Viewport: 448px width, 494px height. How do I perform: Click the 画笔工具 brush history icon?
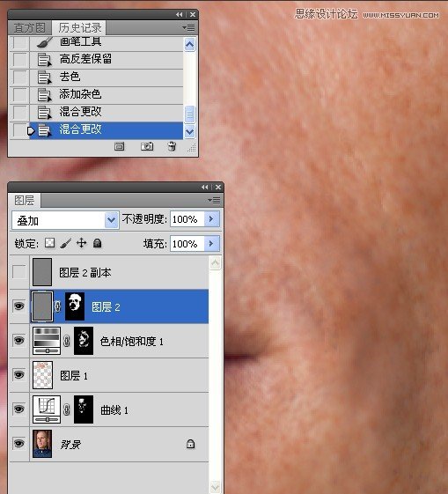pyautogui.click(x=44, y=43)
